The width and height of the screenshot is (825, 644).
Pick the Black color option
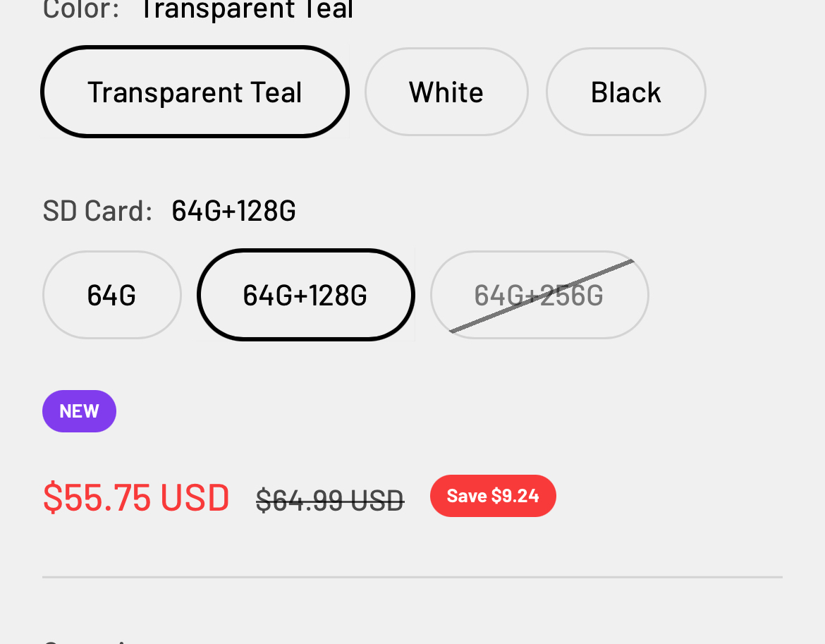[x=625, y=92]
